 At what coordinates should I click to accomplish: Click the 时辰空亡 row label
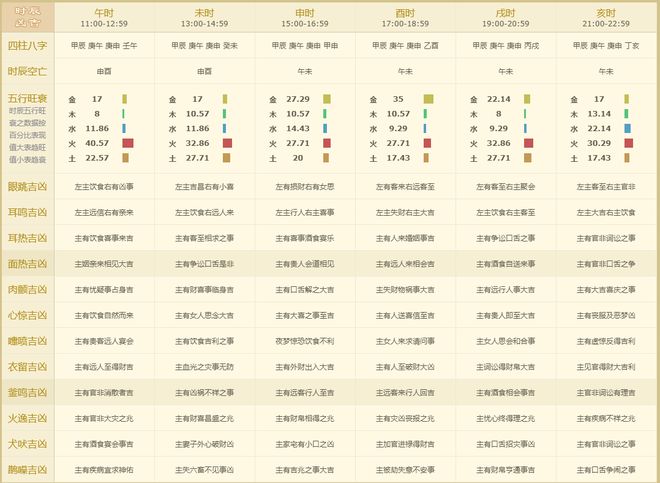click(27, 72)
